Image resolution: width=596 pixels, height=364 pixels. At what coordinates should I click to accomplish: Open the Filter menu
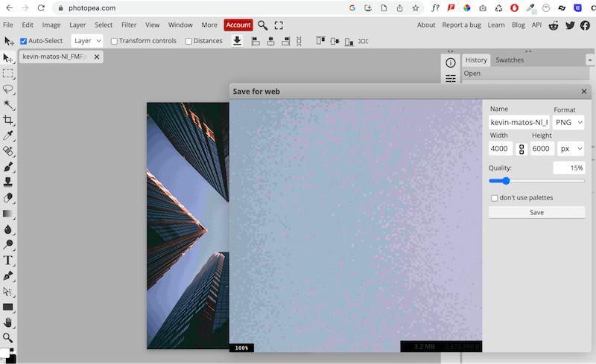point(129,25)
